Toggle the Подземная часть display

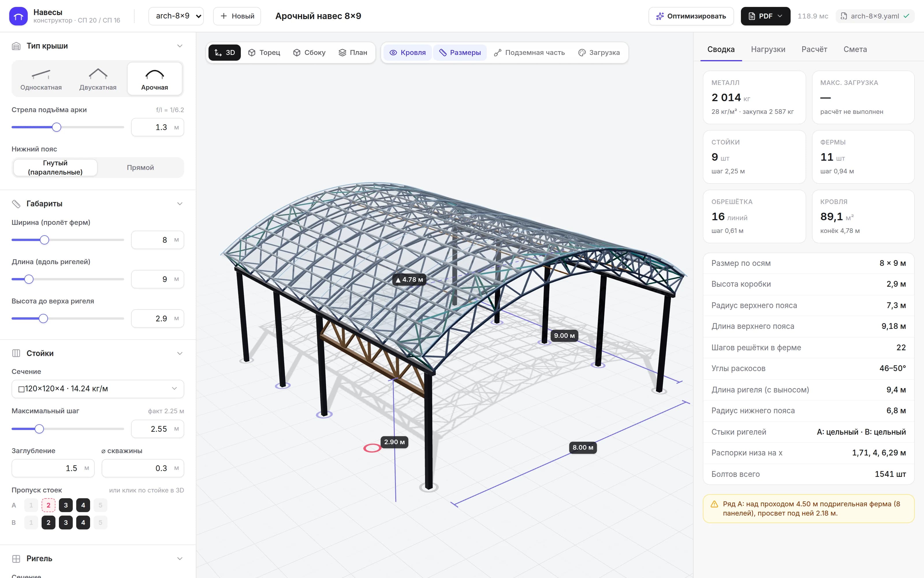(529, 52)
